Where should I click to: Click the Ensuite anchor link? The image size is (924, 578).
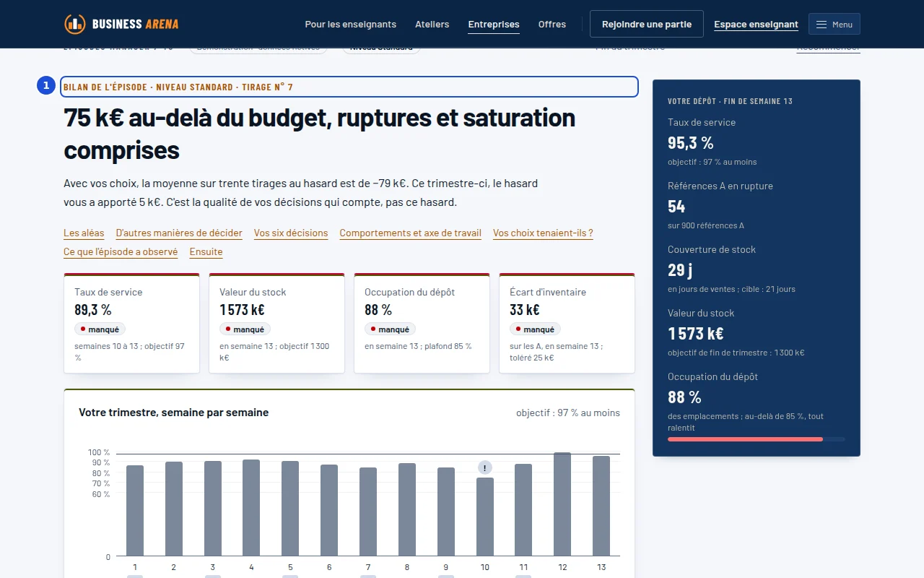[x=206, y=252]
